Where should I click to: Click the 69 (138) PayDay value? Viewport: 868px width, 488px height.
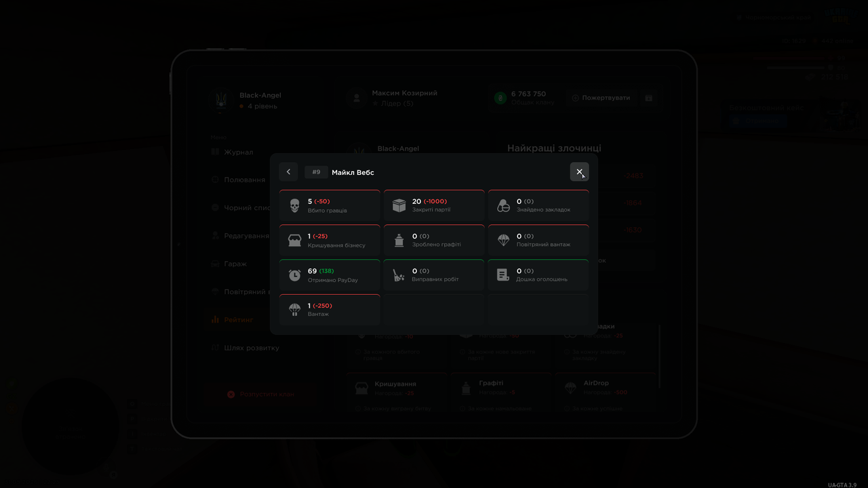[x=321, y=271]
